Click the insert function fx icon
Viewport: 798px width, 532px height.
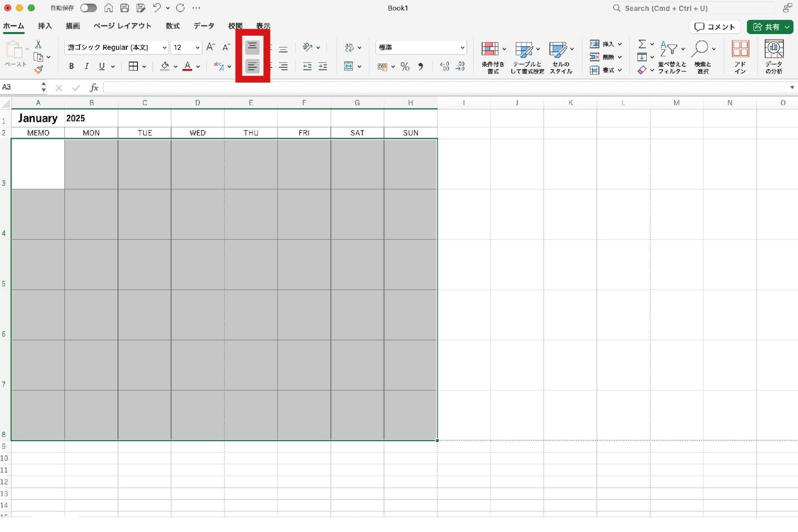94,88
